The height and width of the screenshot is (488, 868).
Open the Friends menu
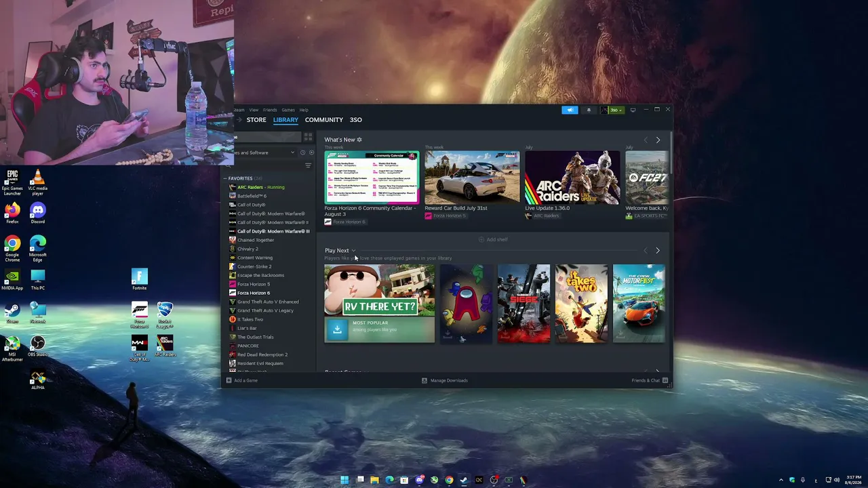click(x=270, y=110)
